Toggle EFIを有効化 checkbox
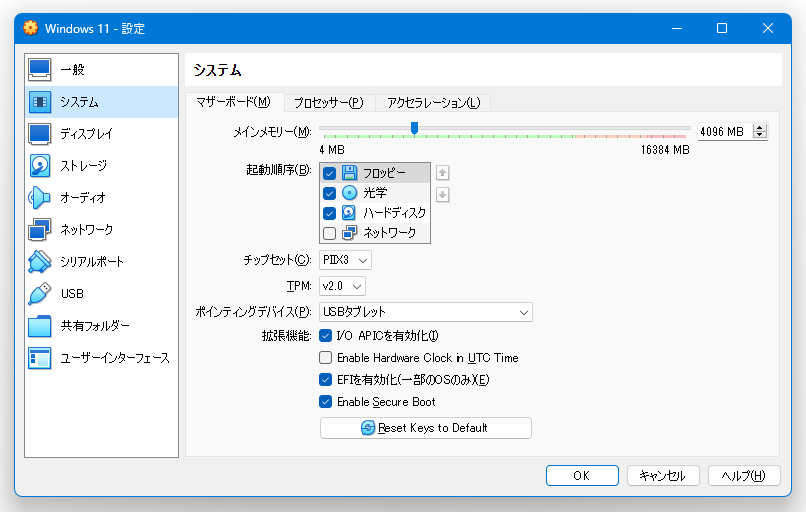The width and height of the screenshot is (806, 512). click(x=325, y=379)
